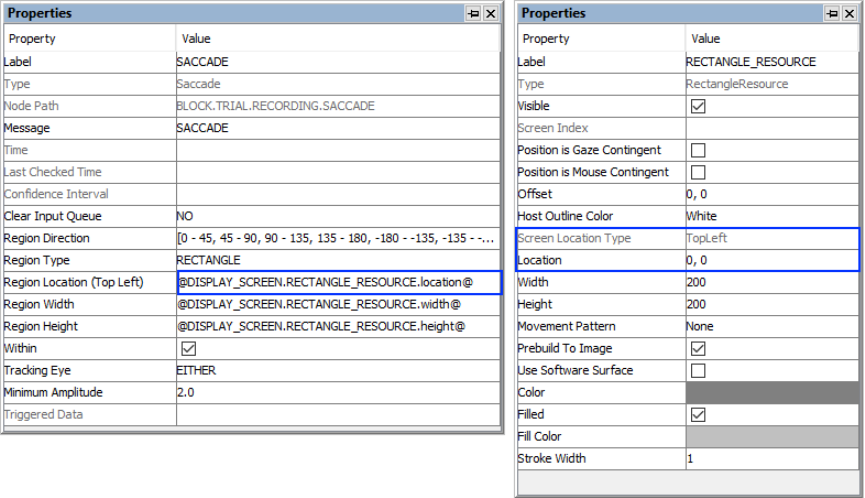Image resolution: width=865 pixels, height=498 pixels.
Task: Select Screen Location Type value TopLeft
Action: tap(772, 238)
